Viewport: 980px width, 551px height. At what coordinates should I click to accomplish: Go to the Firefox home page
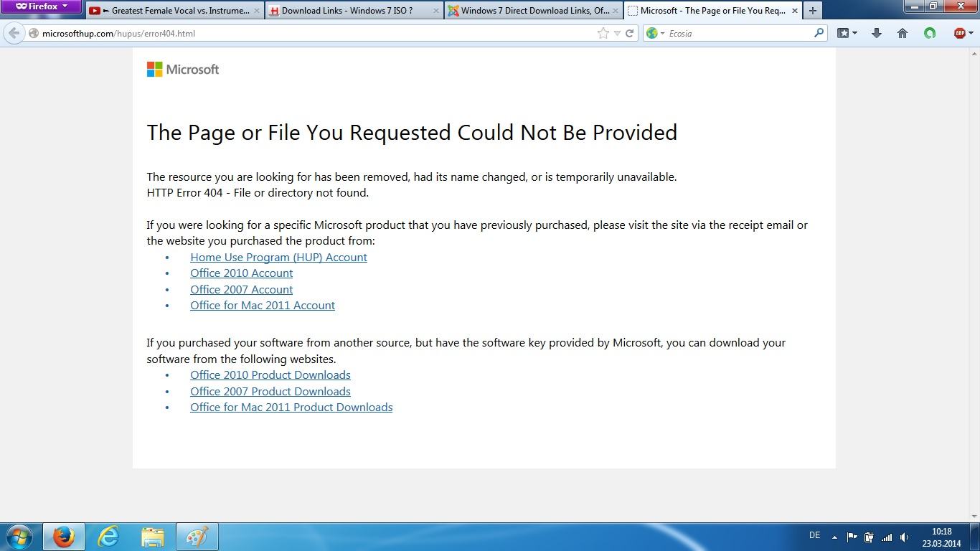tap(903, 33)
